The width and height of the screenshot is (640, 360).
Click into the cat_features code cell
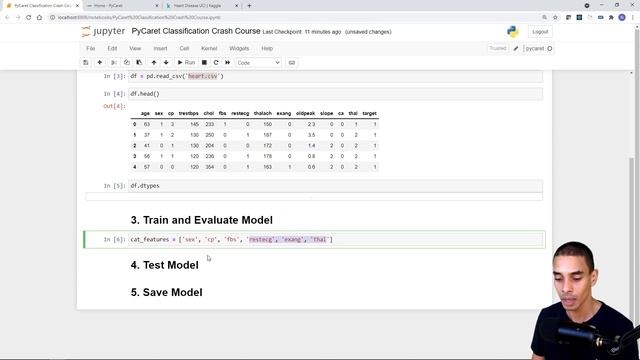click(336, 240)
